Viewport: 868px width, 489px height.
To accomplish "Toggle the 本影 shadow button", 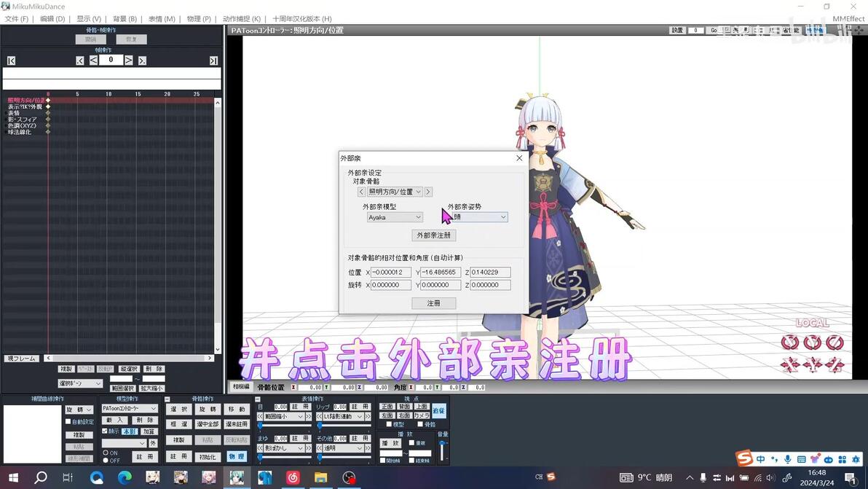I will tap(130, 431).
